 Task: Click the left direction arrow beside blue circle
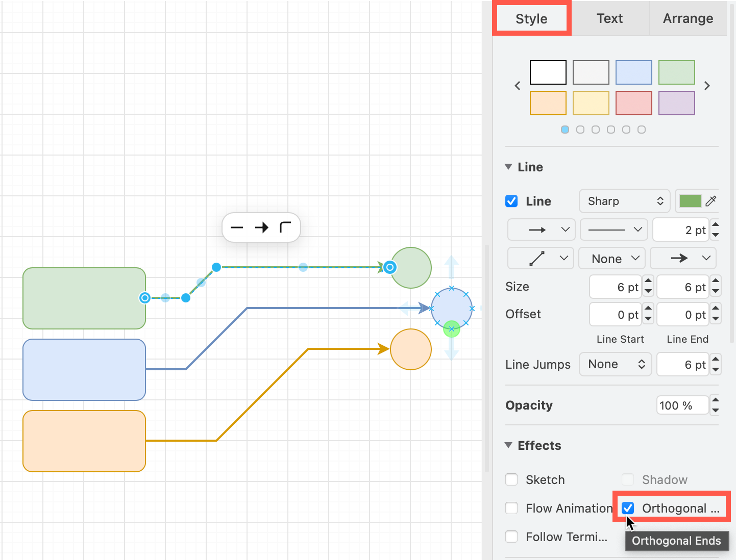tap(410, 308)
